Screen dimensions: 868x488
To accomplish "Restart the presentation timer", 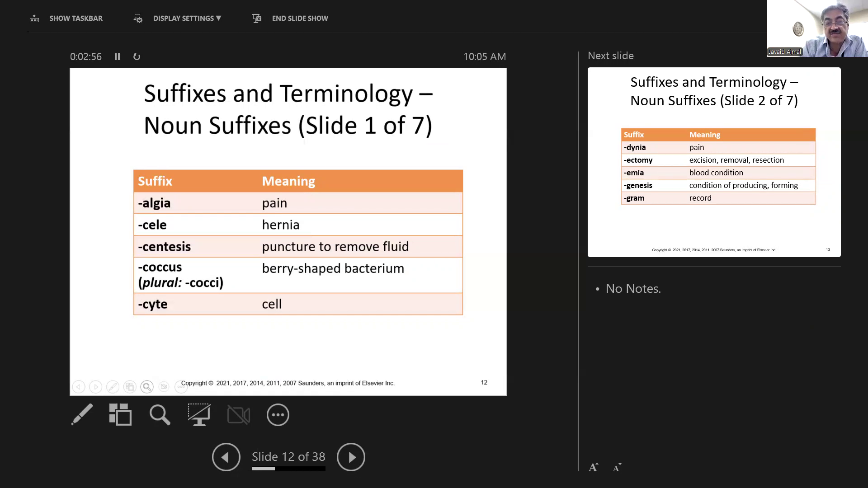I will (x=137, y=56).
